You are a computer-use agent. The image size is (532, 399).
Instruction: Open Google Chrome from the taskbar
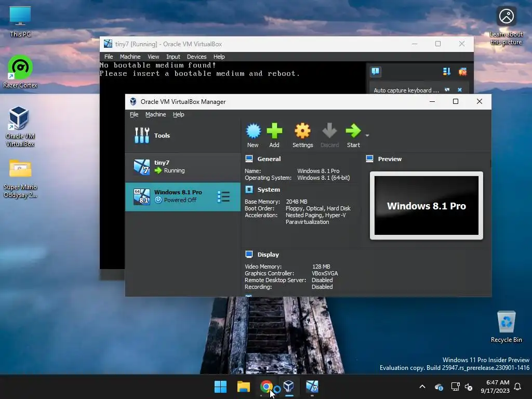[x=267, y=387]
